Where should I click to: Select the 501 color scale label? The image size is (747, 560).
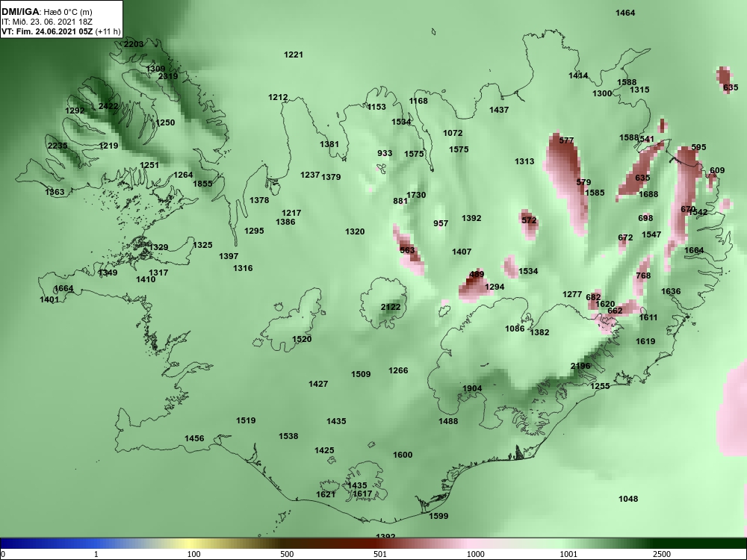[x=379, y=554]
